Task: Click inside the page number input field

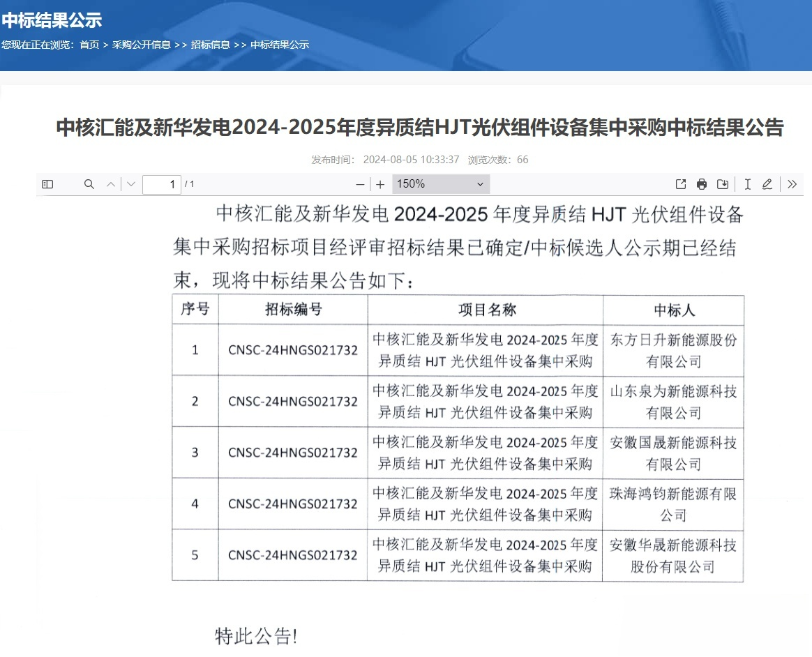Action: coord(160,184)
